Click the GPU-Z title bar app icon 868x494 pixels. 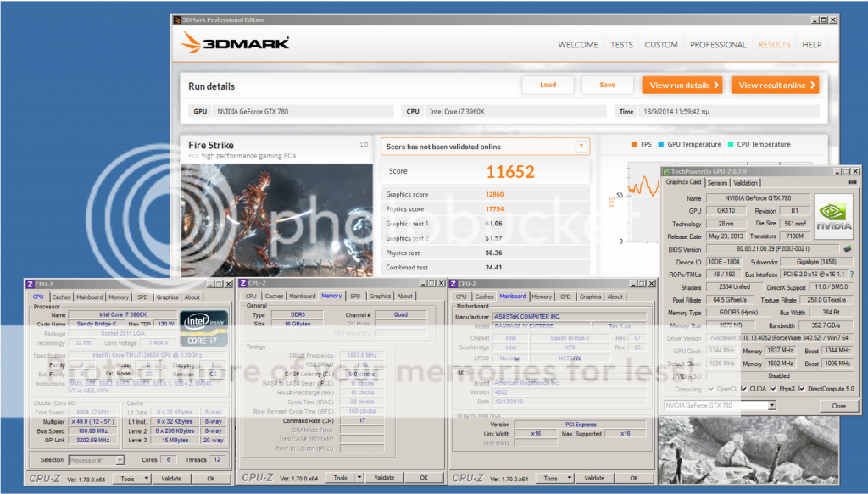(666, 171)
